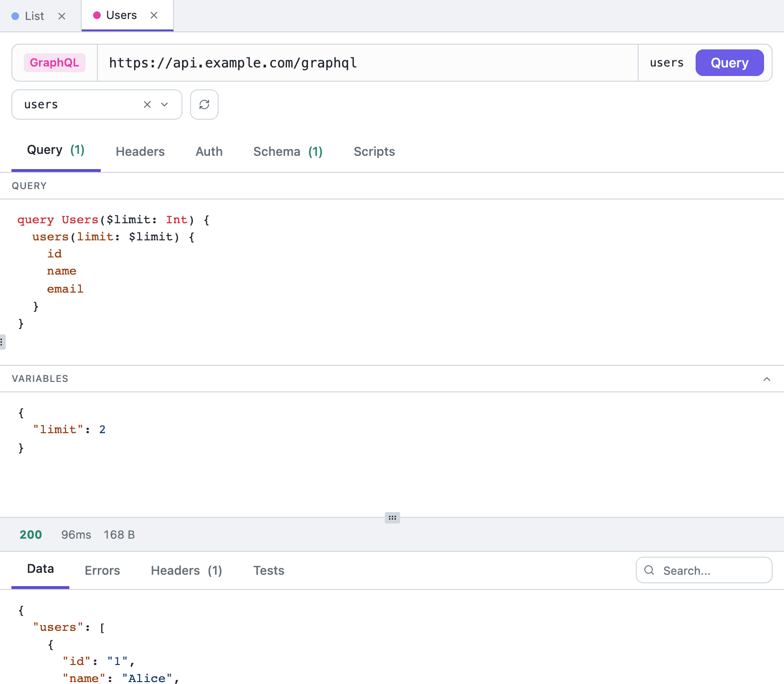This screenshot has height=684, width=784.
Task: Clear the users operation selection
Action: coord(147,104)
